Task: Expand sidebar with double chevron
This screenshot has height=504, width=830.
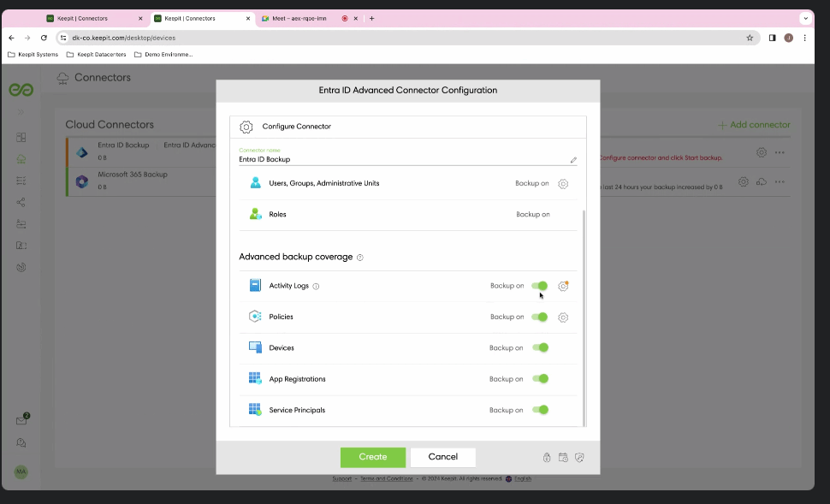Action: 21,113
